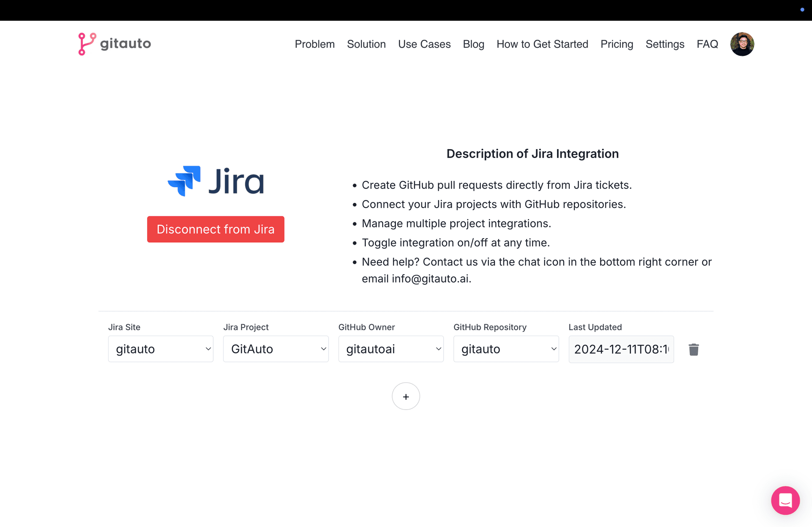Go to the Problem menu item
Image resolution: width=812 pixels, height=527 pixels.
click(315, 44)
